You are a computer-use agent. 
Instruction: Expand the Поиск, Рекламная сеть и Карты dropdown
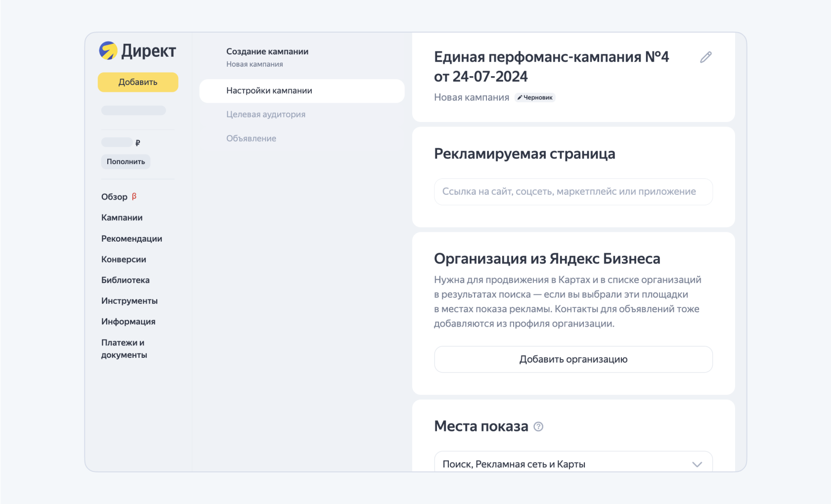tap(573, 463)
